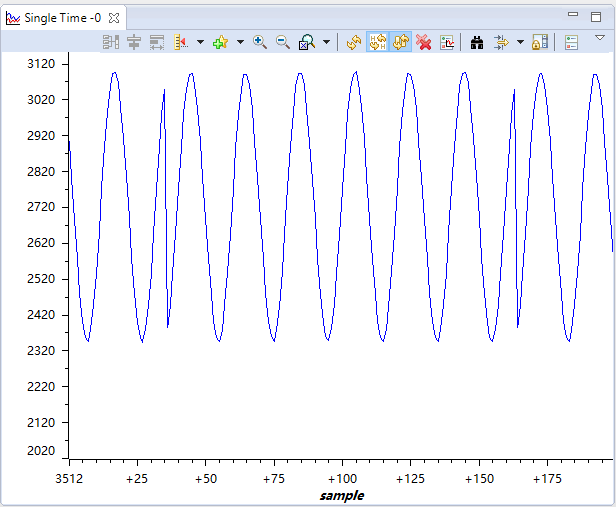Click the 2020 y-axis label
The width and height of the screenshot is (616, 507).
click(41, 450)
